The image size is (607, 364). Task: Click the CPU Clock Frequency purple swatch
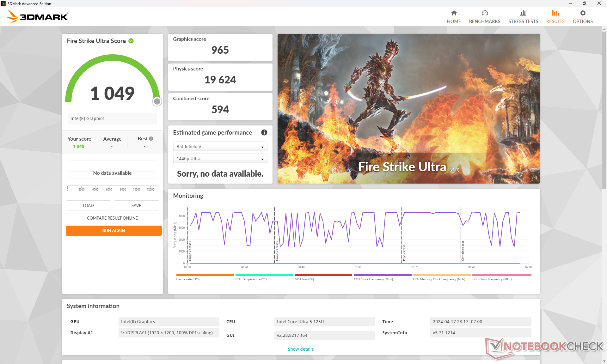click(382, 275)
